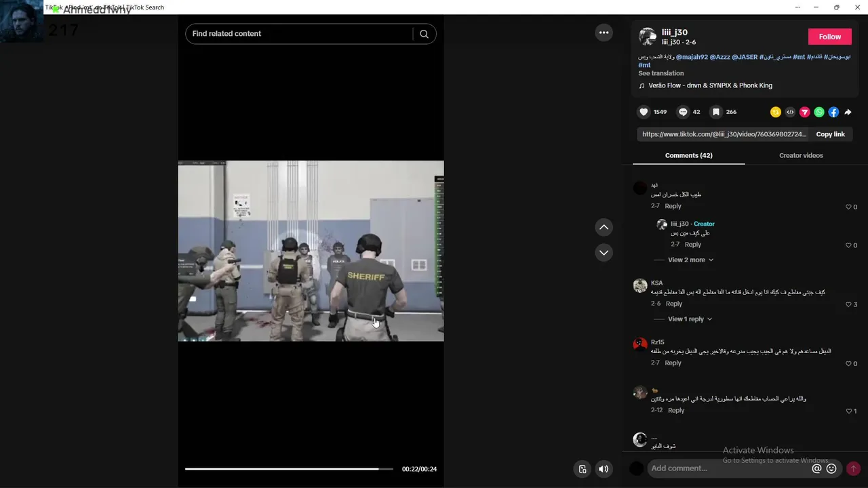Click the Follow button
The width and height of the screenshot is (868, 488).
click(x=829, y=37)
